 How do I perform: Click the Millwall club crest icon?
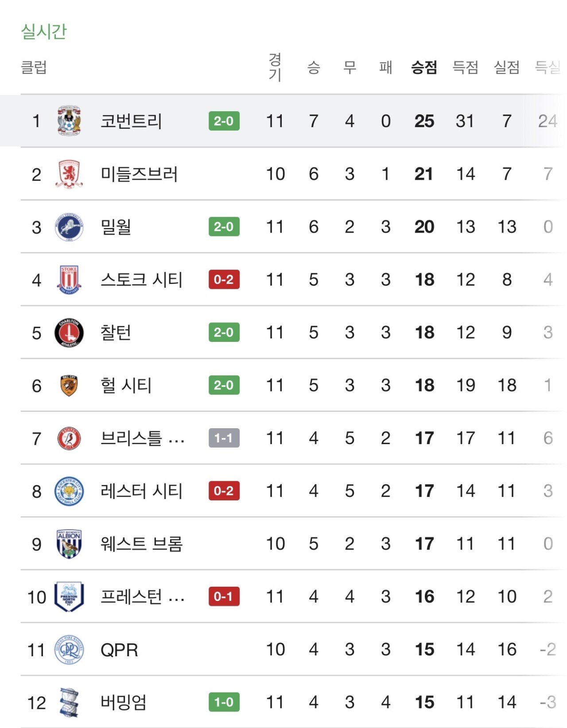pos(69,227)
